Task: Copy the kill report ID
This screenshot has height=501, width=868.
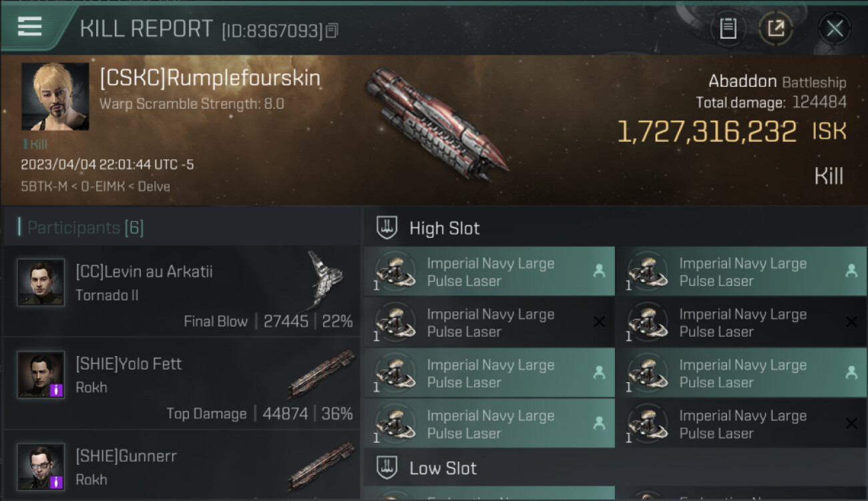Action: tap(332, 30)
